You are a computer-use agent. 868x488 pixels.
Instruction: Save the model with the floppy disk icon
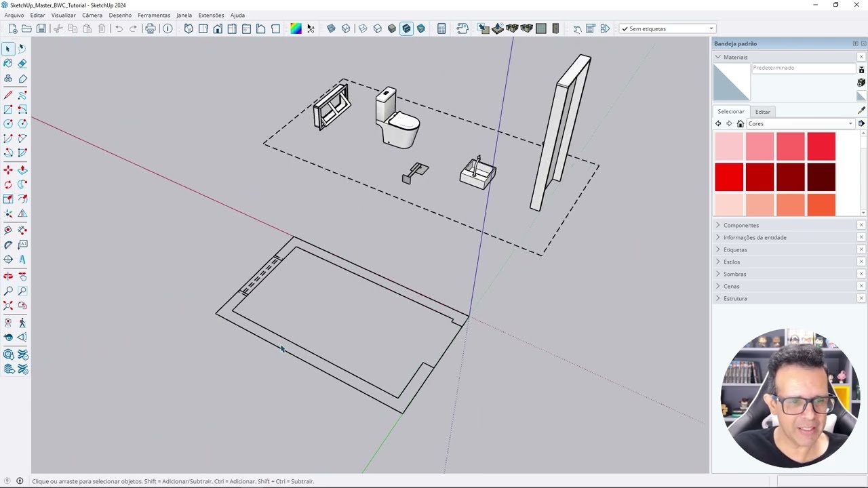tap(41, 28)
